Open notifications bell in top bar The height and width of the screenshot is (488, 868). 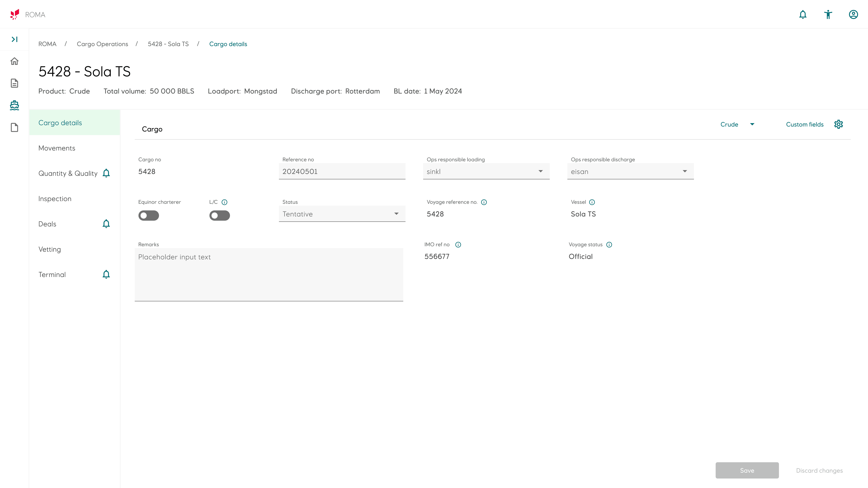click(803, 14)
